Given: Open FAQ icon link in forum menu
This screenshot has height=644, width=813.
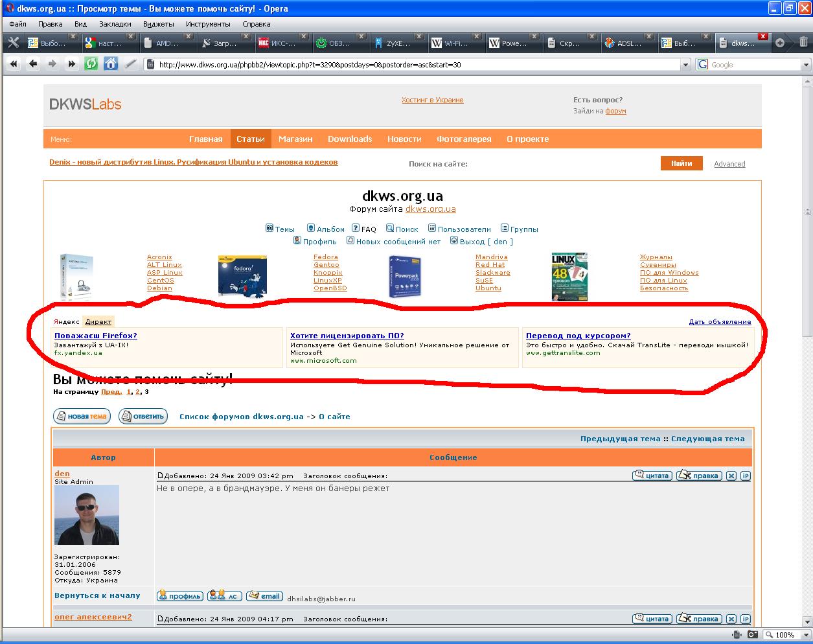Looking at the screenshot, I should coord(364,229).
